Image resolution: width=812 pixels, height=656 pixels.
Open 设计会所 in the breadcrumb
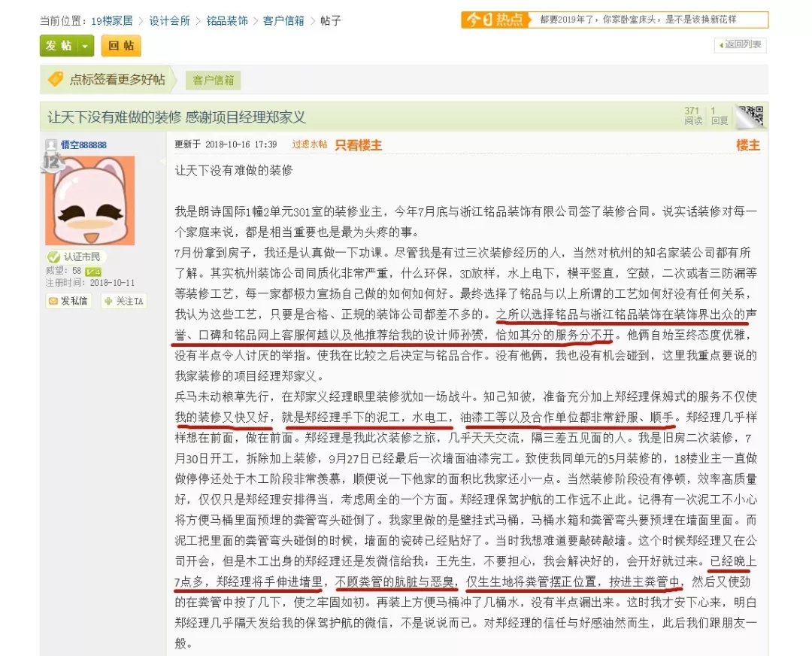pyautogui.click(x=169, y=20)
